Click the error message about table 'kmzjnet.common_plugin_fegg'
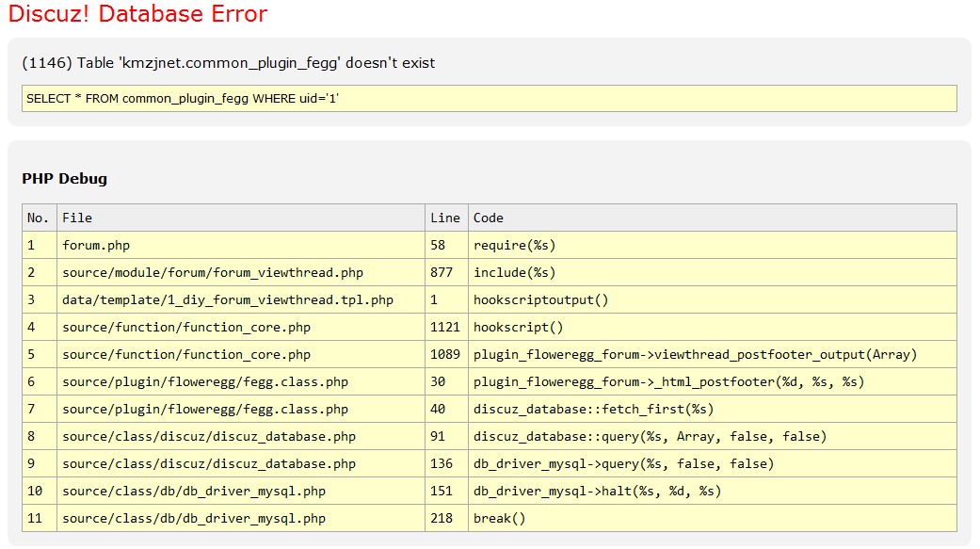980x549 pixels. tap(228, 63)
